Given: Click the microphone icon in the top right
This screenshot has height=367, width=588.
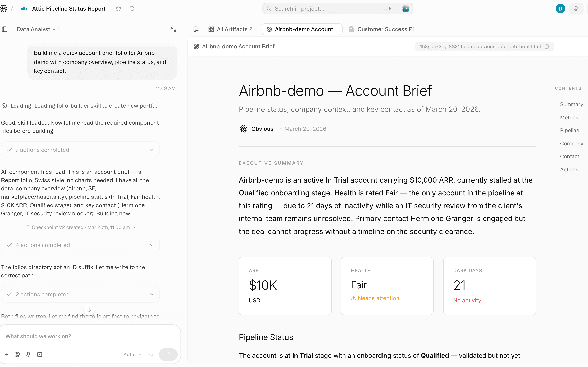Looking at the screenshot, I should [x=576, y=9].
